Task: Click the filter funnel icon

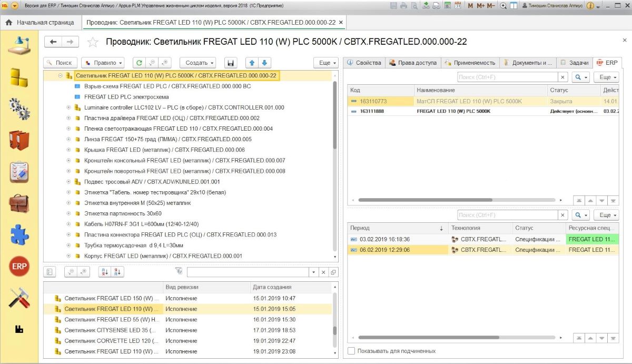Action: (x=179, y=271)
